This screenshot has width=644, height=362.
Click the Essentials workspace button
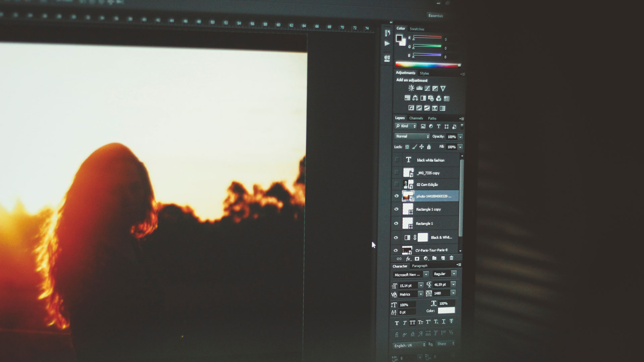point(436,16)
